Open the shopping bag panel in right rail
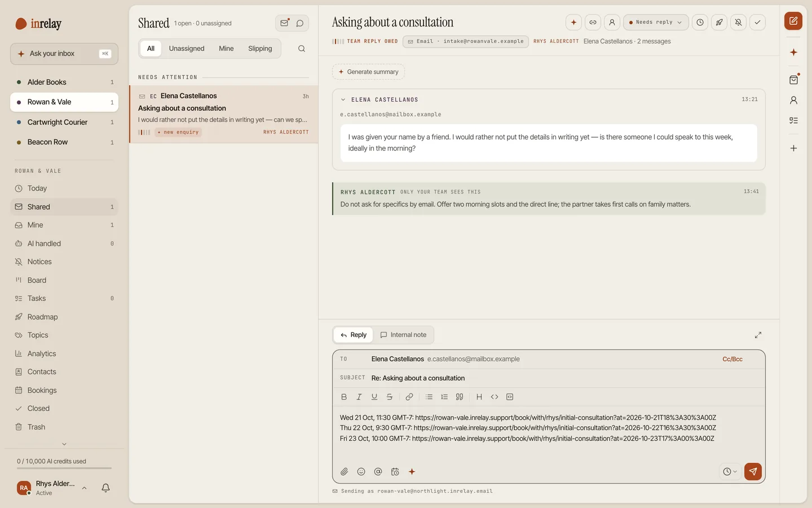 coord(793,80)
